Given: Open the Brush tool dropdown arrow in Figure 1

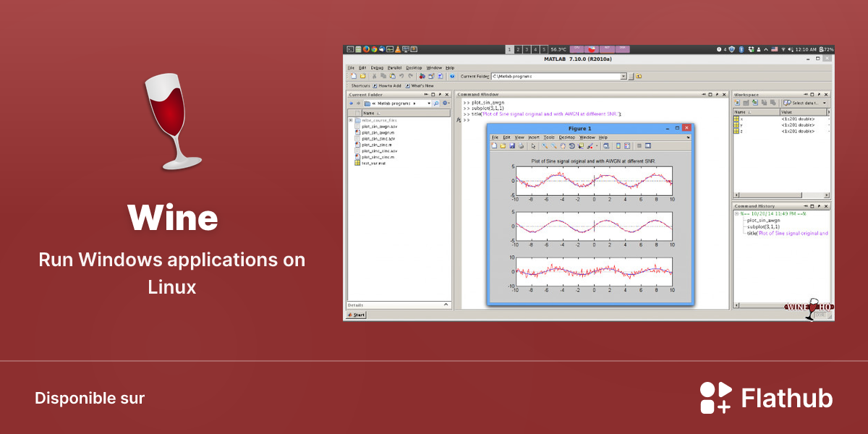Looking at the screenshot, I should 597,145.
